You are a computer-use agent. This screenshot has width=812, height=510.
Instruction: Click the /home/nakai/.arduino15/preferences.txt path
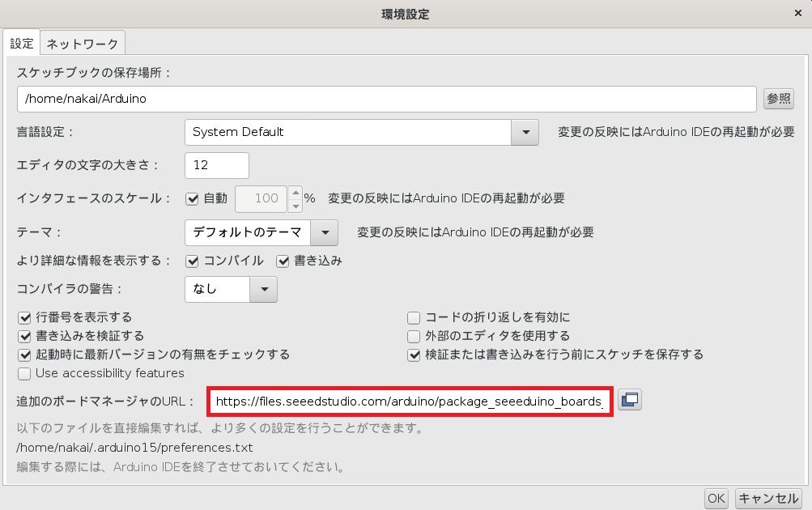(134, 448)
